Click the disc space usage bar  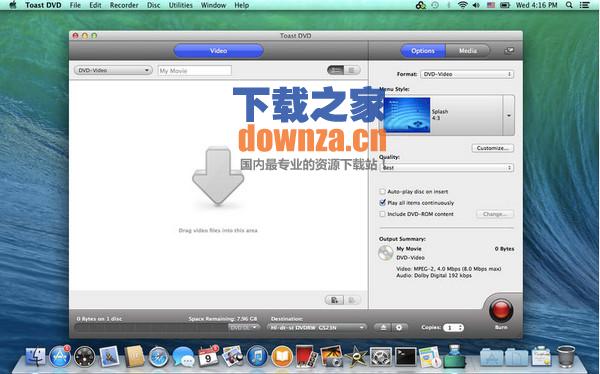pyautogui.click(x=152, y=328)
